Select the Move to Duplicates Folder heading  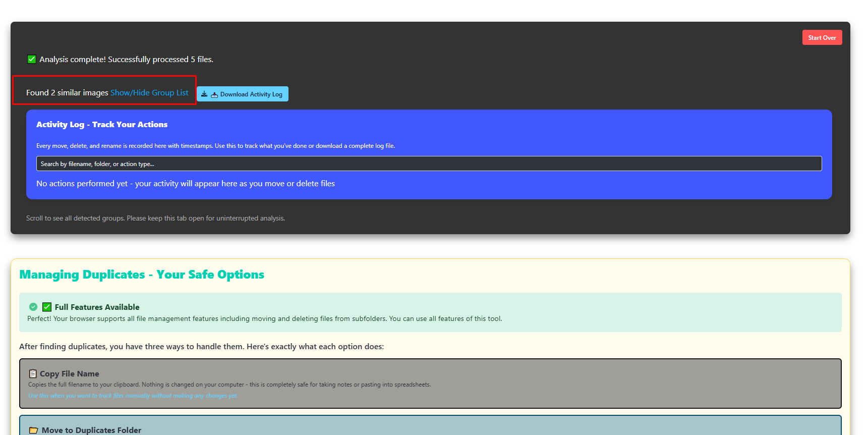coord(91,430)
